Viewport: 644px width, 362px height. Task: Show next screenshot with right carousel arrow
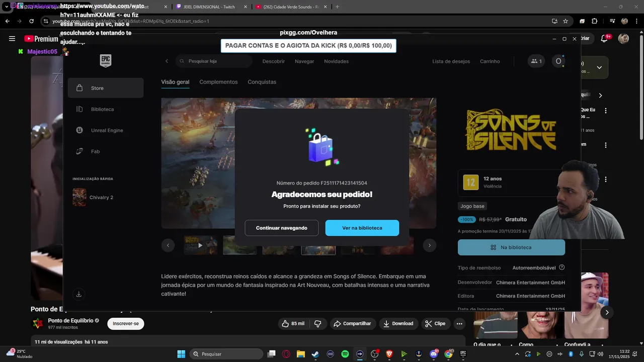click(429, 245)
